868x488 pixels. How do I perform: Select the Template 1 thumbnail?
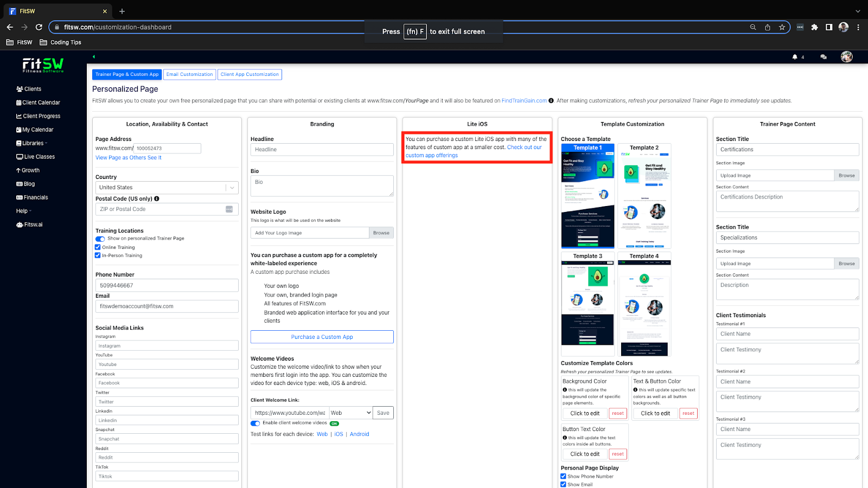pyautogui.click(x=588, y=196)
